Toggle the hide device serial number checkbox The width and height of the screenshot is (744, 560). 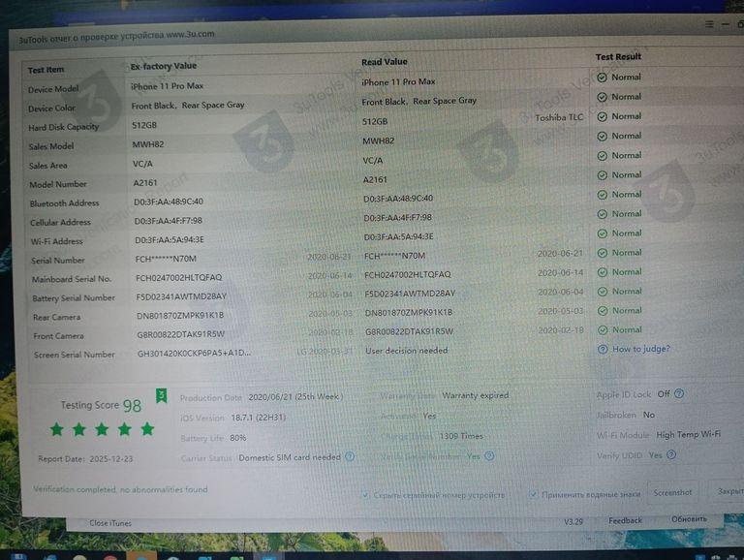365,494
